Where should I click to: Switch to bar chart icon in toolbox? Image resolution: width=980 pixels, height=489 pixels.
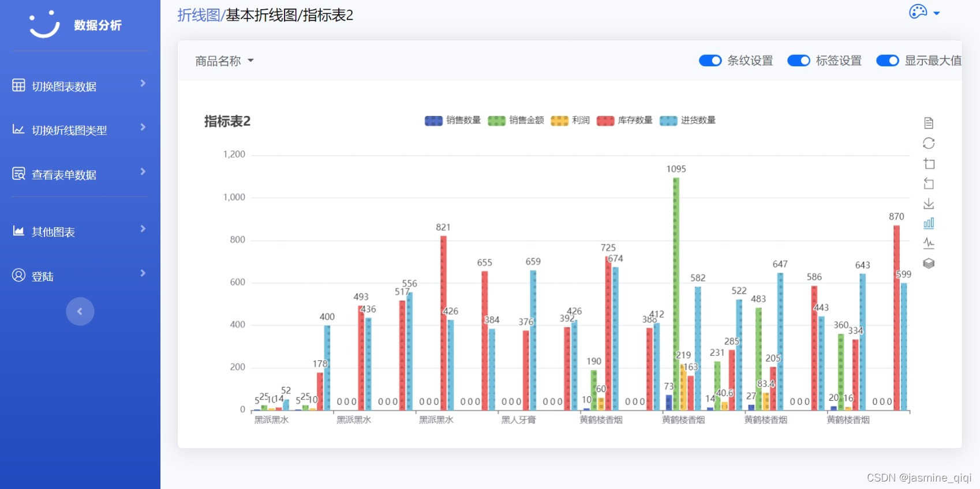click(x=929, y=223)
